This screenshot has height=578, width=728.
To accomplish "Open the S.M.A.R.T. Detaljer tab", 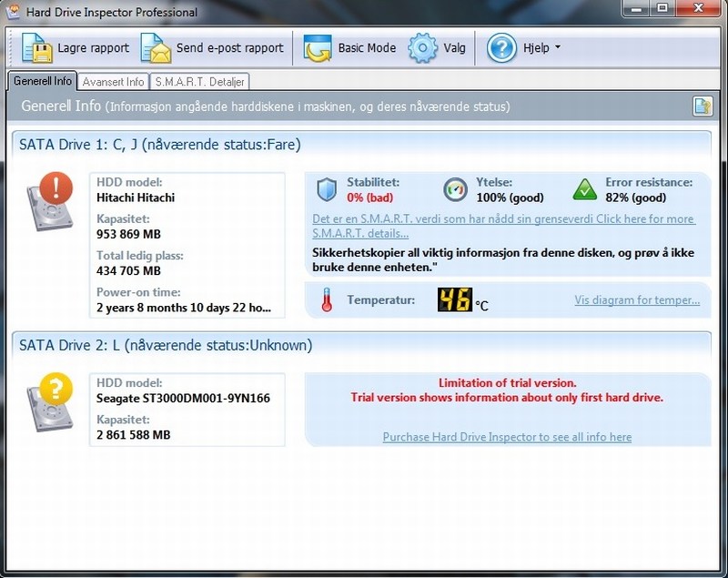I will click(x=199, y=82).
